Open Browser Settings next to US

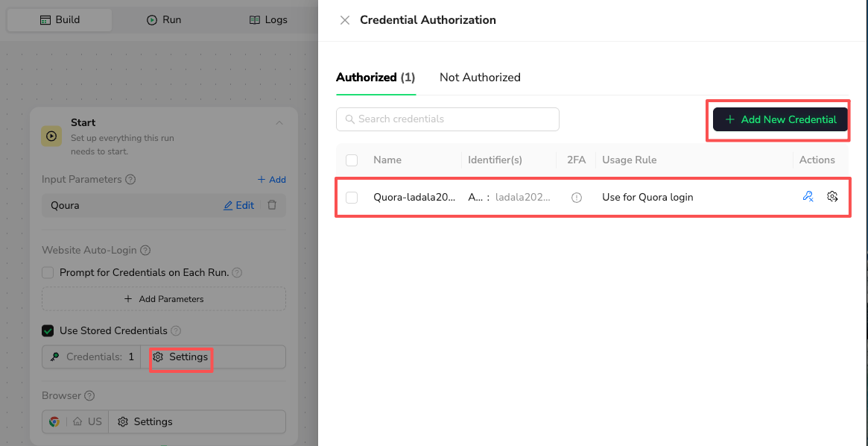[146, 421]
